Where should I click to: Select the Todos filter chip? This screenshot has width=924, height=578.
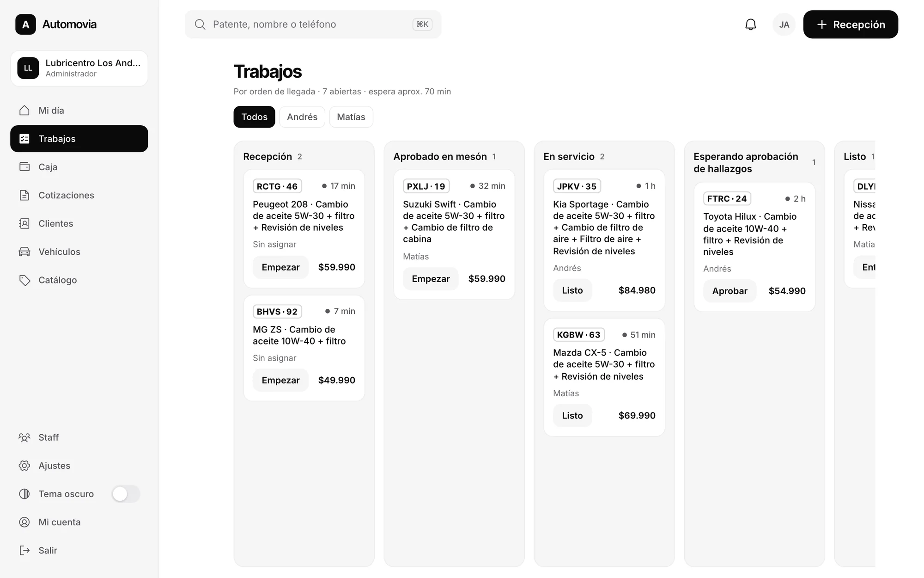254,117
